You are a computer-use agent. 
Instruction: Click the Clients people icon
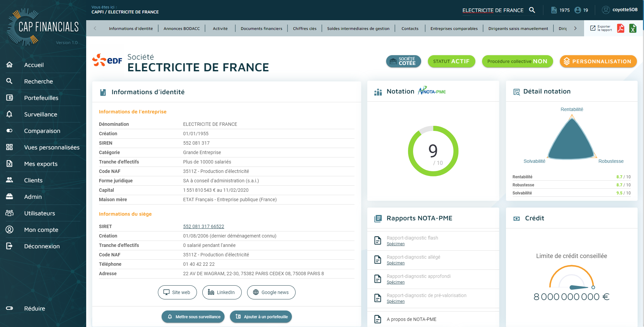pyautogui.click(x=9, y=180)
